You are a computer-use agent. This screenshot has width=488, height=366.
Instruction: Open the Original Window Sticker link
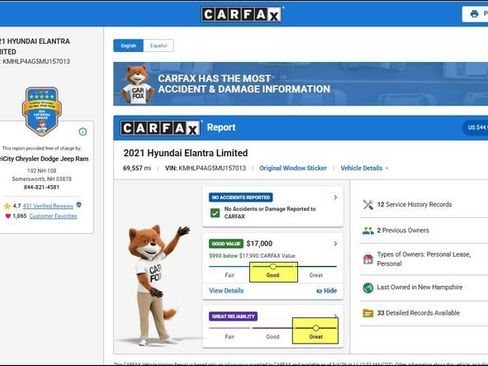coord(293,168)
